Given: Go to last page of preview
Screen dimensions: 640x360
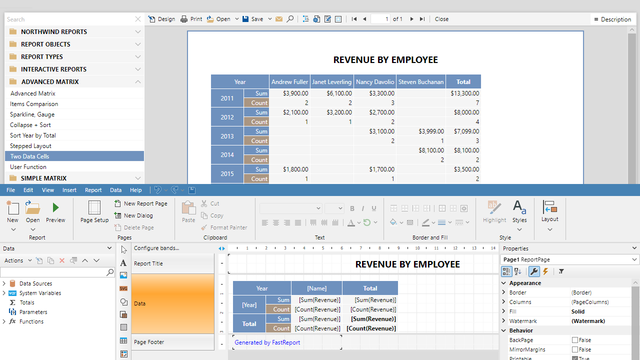Looking at the screenshot, I should coord(422,19).
